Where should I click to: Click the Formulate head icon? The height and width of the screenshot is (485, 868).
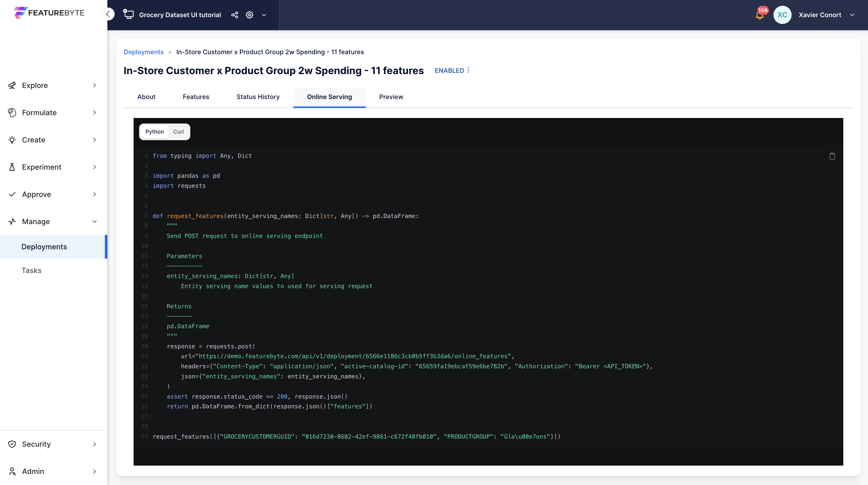(x=12, y=113)
